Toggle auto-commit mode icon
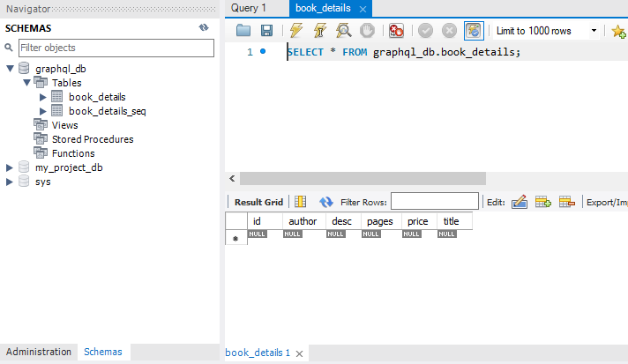The height and width of the screenshot is (364, 628). (474, 30)
